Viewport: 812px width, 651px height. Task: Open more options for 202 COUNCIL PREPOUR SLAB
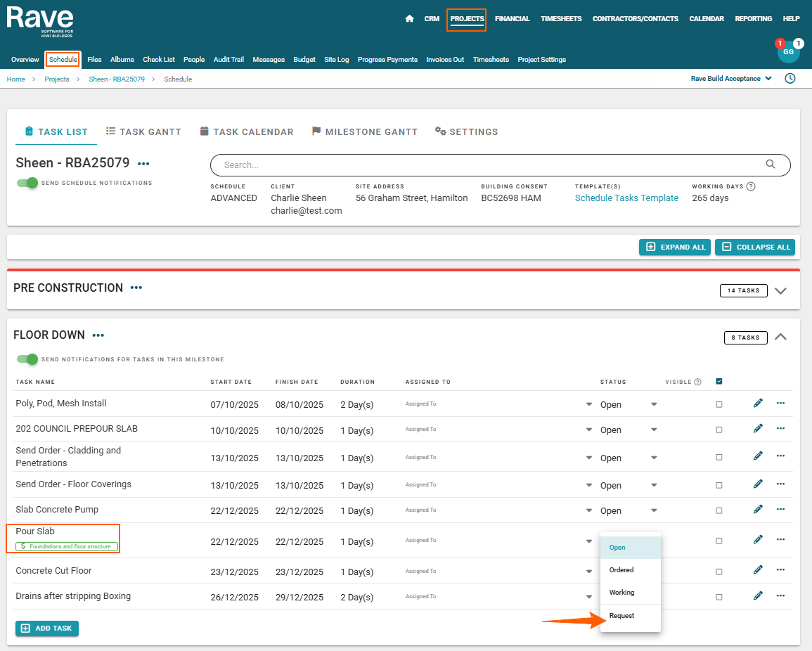(780, 428)
